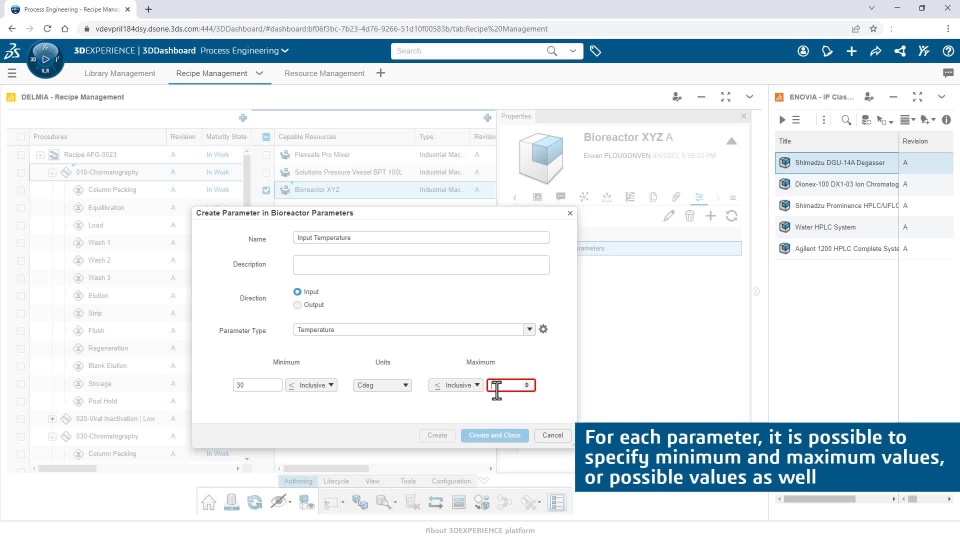
Task: Open the Maximum Inclusive dropdown
Action: click(456, 385)
